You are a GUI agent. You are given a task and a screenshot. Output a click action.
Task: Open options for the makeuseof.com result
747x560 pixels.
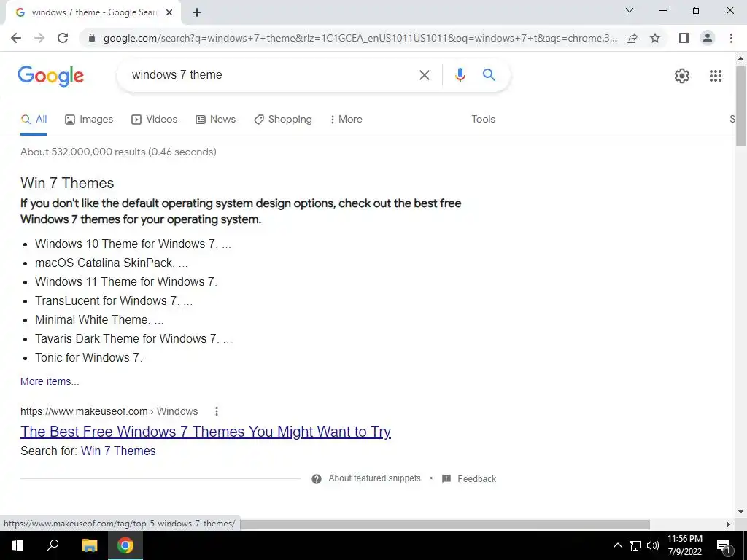216,411
